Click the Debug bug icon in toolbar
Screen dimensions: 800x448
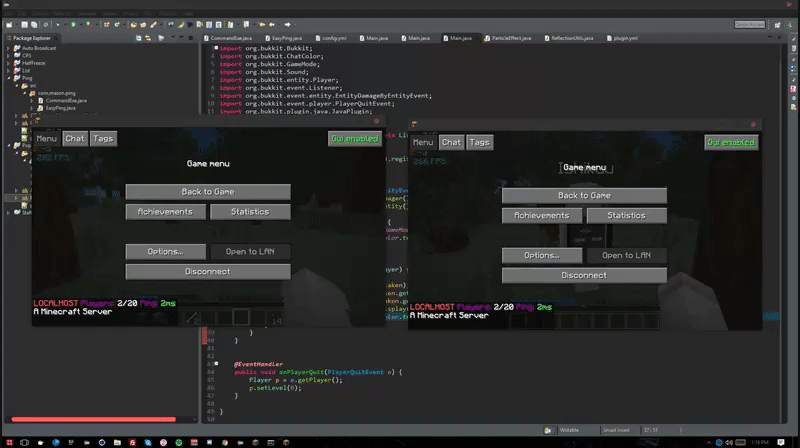click(x=58, y=24)
